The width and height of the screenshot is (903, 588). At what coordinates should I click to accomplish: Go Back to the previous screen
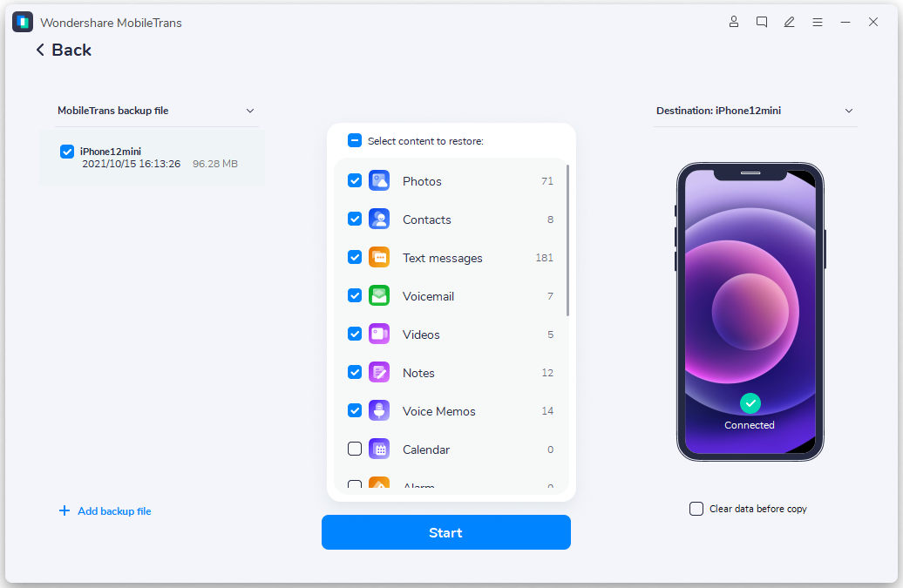tap(64, 50)
